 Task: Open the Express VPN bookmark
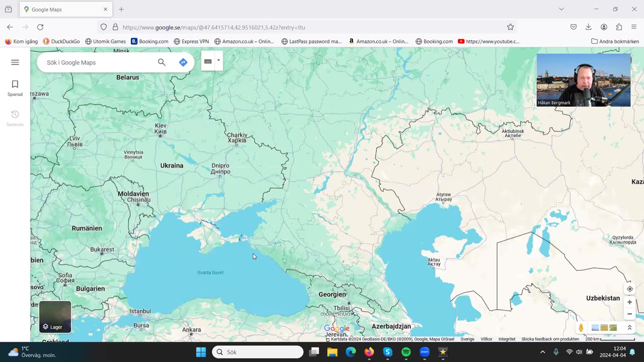coord(191,41)
